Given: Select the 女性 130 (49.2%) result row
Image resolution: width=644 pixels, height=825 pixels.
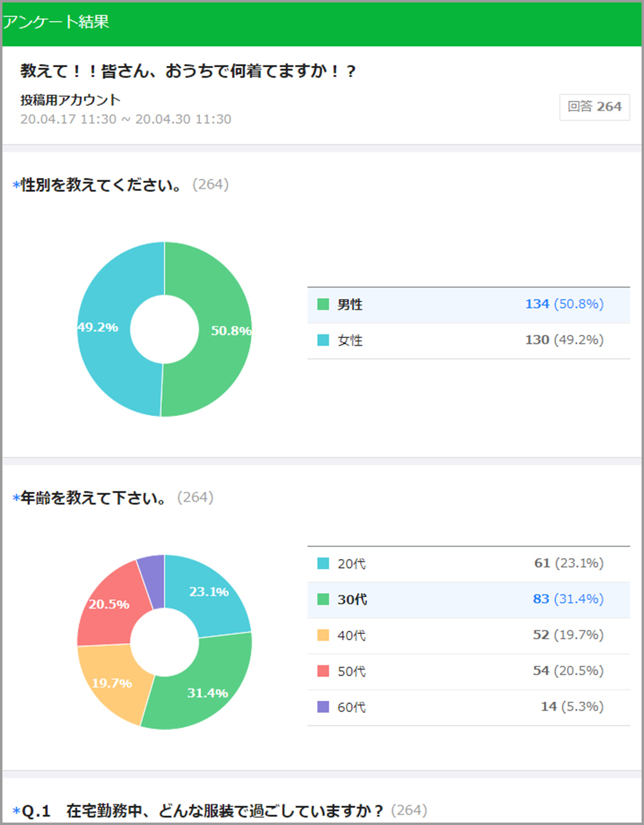Looking at the screenshot, I should pyautogui.click(x=468, y=341).
